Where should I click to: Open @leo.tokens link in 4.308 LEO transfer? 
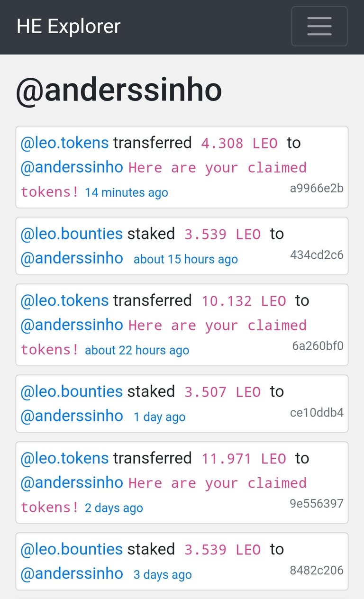pyautogui.click(x=64, y=143)
